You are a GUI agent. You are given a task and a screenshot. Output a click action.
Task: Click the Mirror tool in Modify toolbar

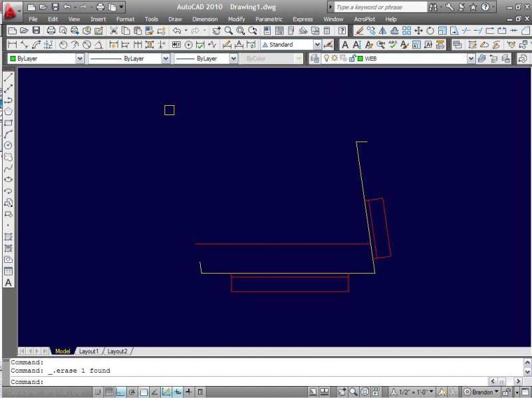point(383,31)
